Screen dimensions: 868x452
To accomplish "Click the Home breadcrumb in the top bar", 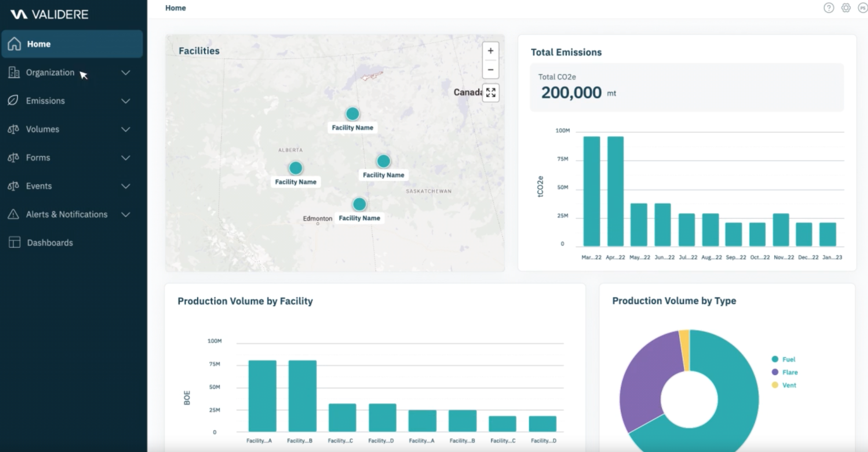I will (x=175, y=8).
